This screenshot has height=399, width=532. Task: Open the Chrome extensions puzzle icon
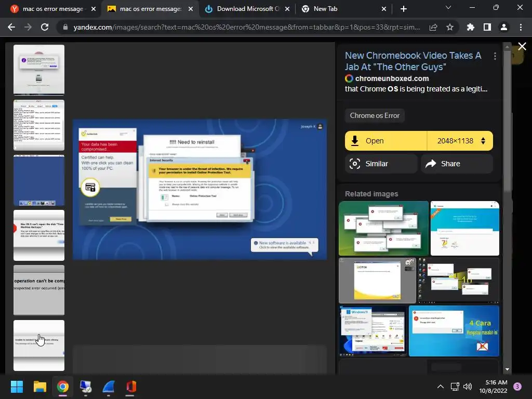click(470, 27)
